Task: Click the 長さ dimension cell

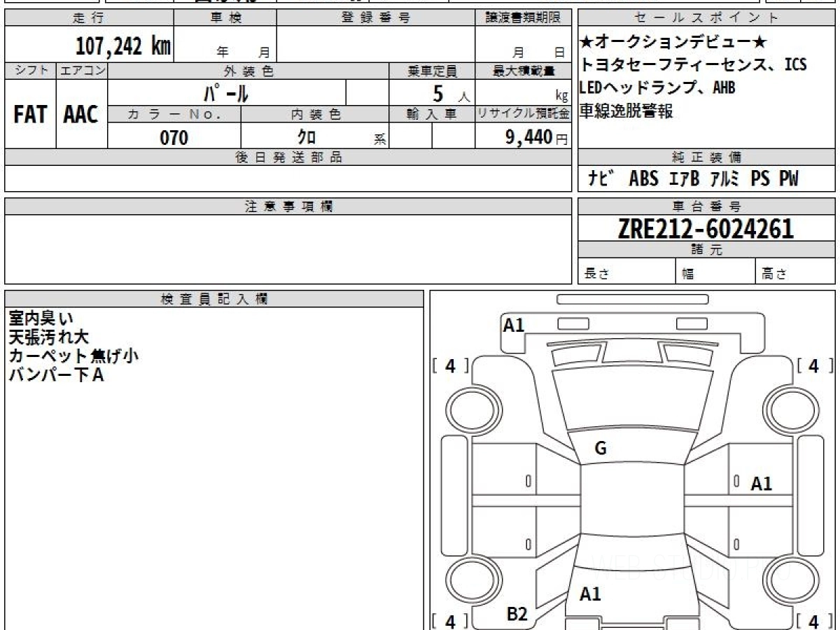Action: coord(626,272)
